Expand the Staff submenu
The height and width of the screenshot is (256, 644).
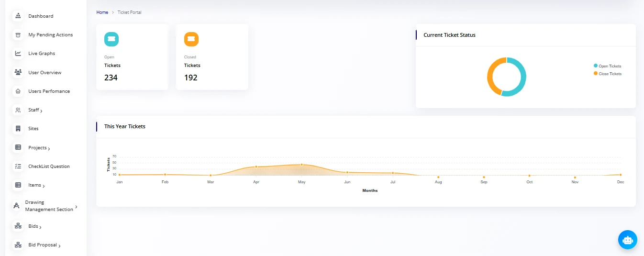point(34,110)
